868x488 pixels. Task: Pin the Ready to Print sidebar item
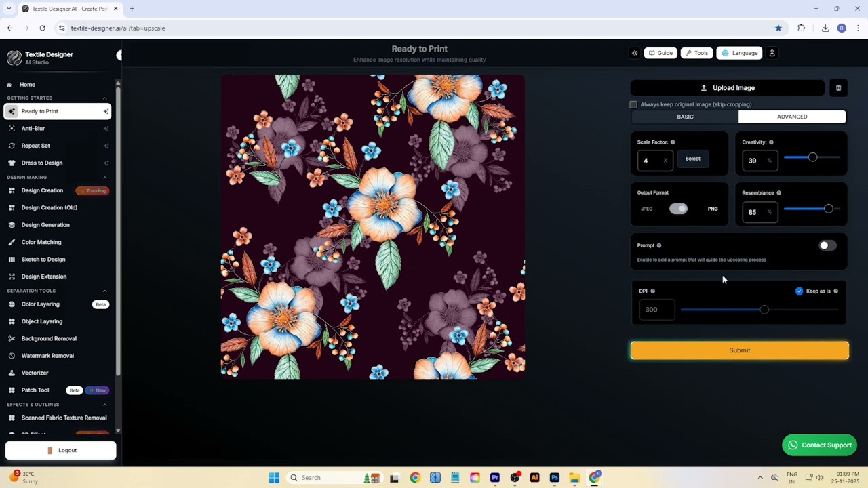pos(106,111)
